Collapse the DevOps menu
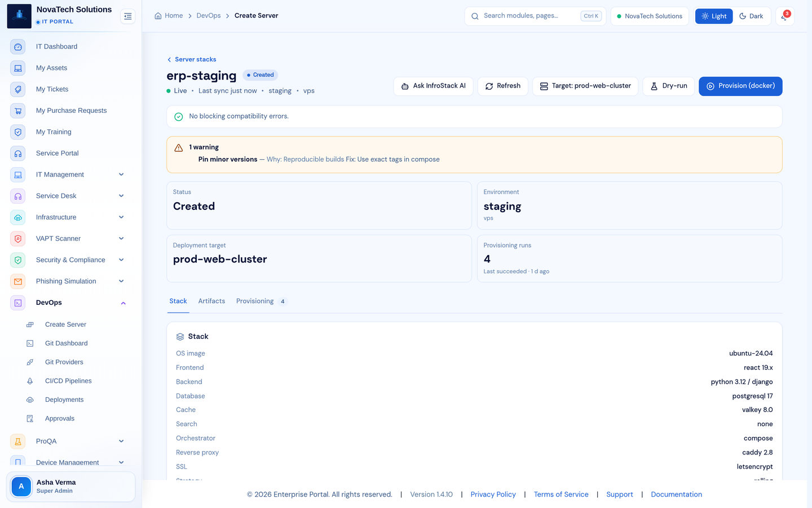This screenshot has width=812, height=508. 123,303
